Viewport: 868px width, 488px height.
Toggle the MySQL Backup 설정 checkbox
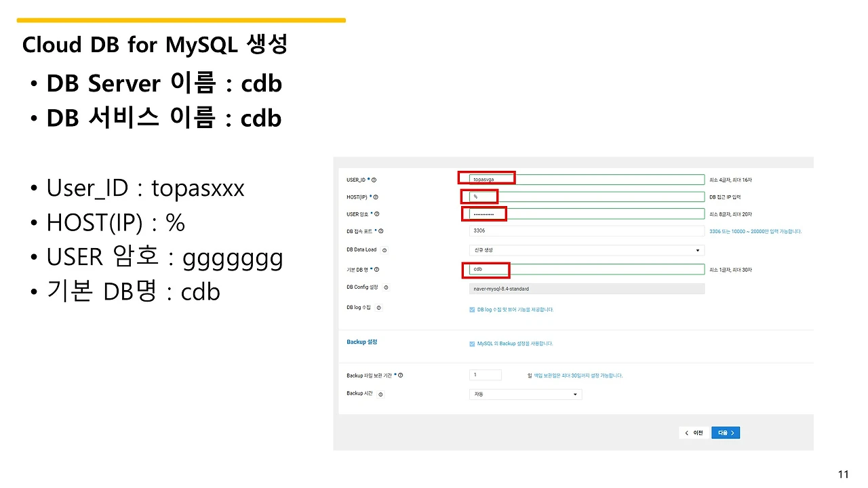[x=472, y=343]
